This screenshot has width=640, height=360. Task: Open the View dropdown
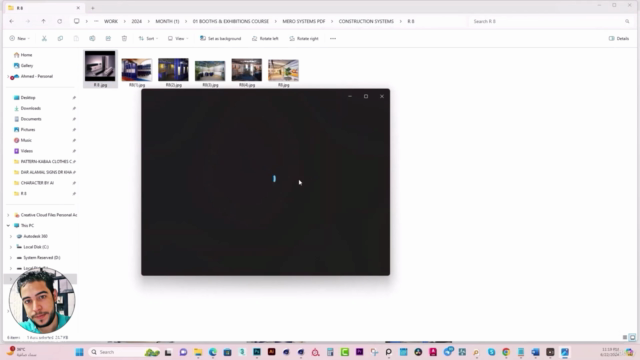[178, 38]
